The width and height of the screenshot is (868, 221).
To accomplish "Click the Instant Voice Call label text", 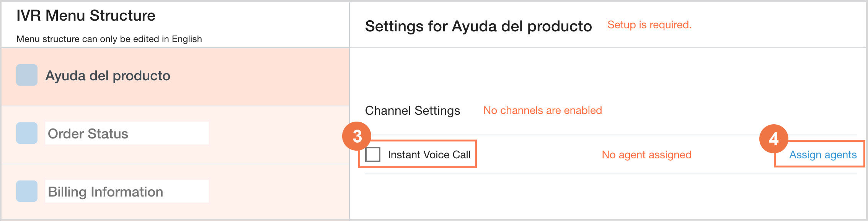I will (429, 154).
